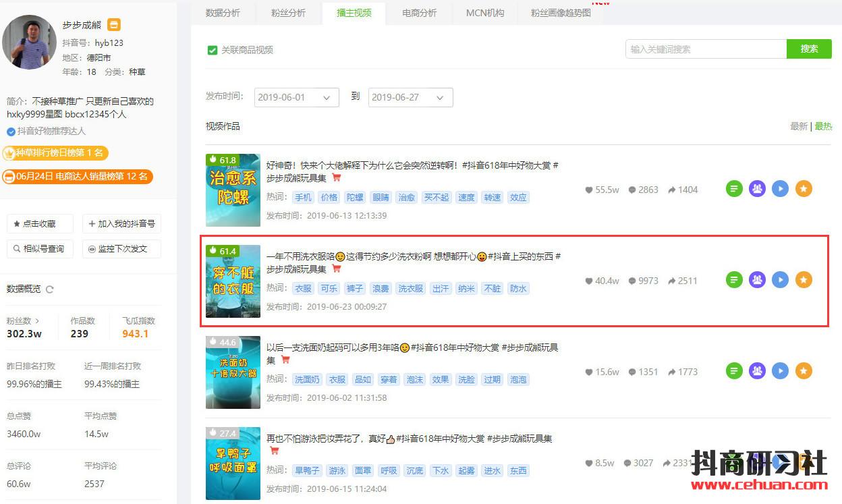The height and width of the screenshot is (504, 842).
Task: Open purple audience icon for 治愈系陀螺 video
Action: point(757,189)
